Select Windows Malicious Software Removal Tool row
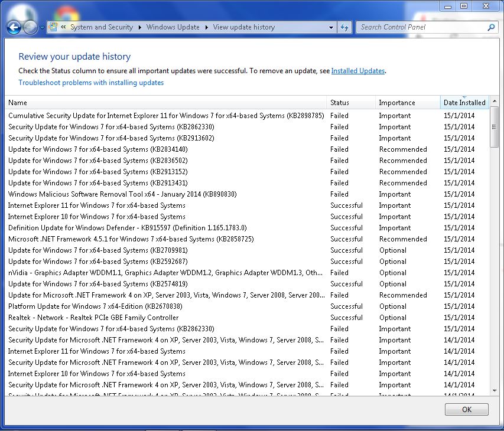Screen dimensions: 504x431 coord(247,194)
